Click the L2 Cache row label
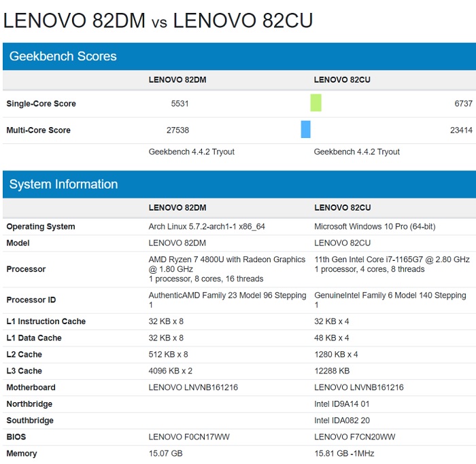This screenshot has height=464, width=476. click(x=24, y=355)
